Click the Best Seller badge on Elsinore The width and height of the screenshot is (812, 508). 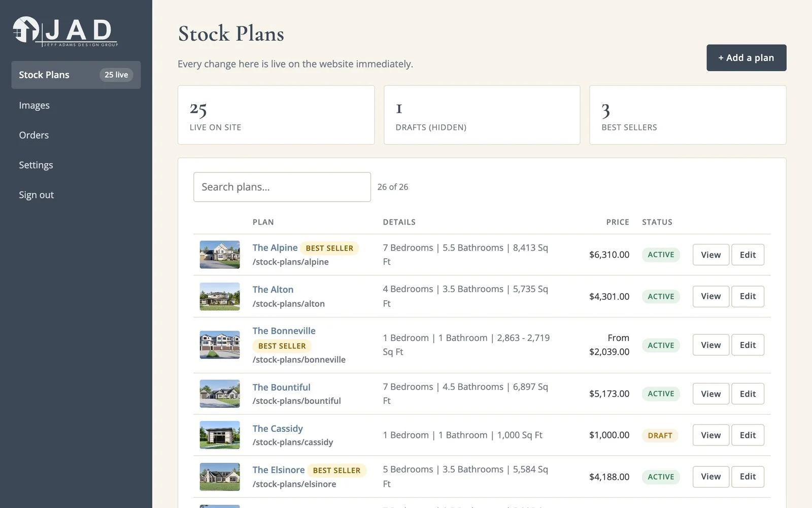[x=336, y=470]
